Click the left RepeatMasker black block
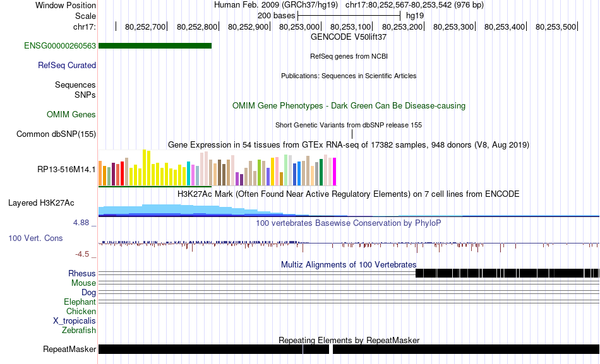 coord(213,349)
